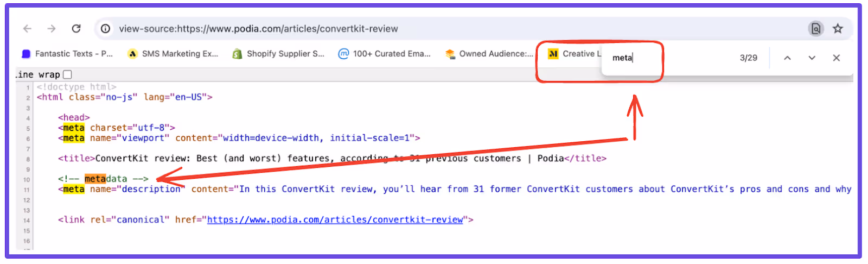The height and width of the screenshot is (264, 868).
Task: Open the 100+ Curated Ema... bookmark
Action: tap(384, 54)
